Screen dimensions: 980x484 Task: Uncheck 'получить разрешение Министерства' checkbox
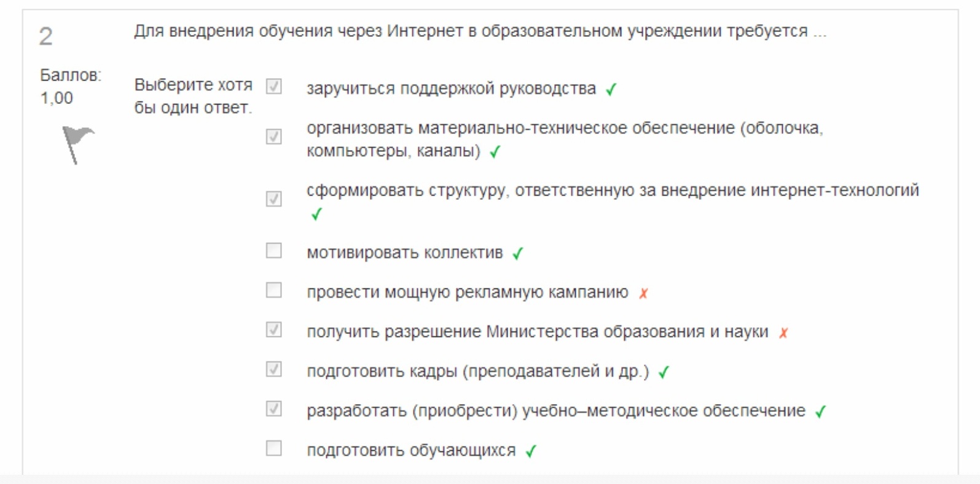[x=274, y=330]
